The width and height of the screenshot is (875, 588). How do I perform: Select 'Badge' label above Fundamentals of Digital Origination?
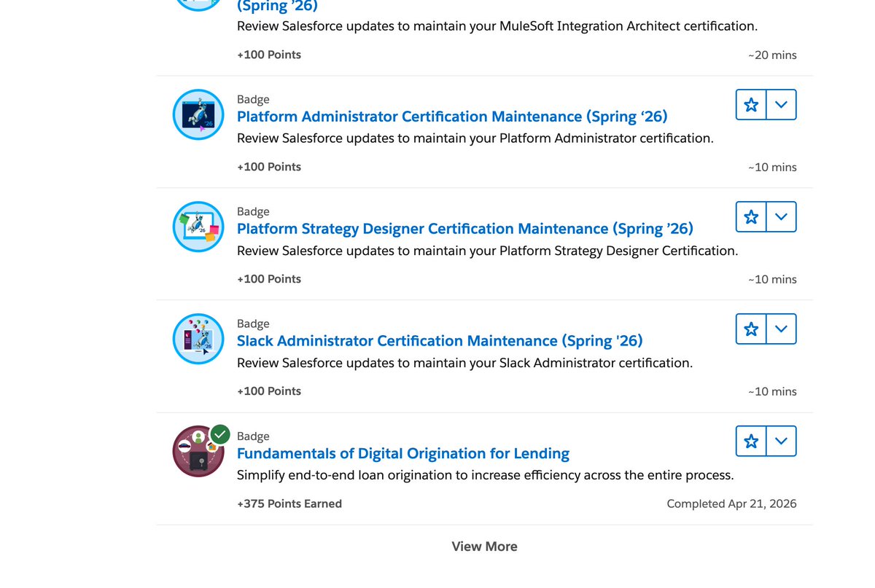pyautogui.click(x=253, y=436)
